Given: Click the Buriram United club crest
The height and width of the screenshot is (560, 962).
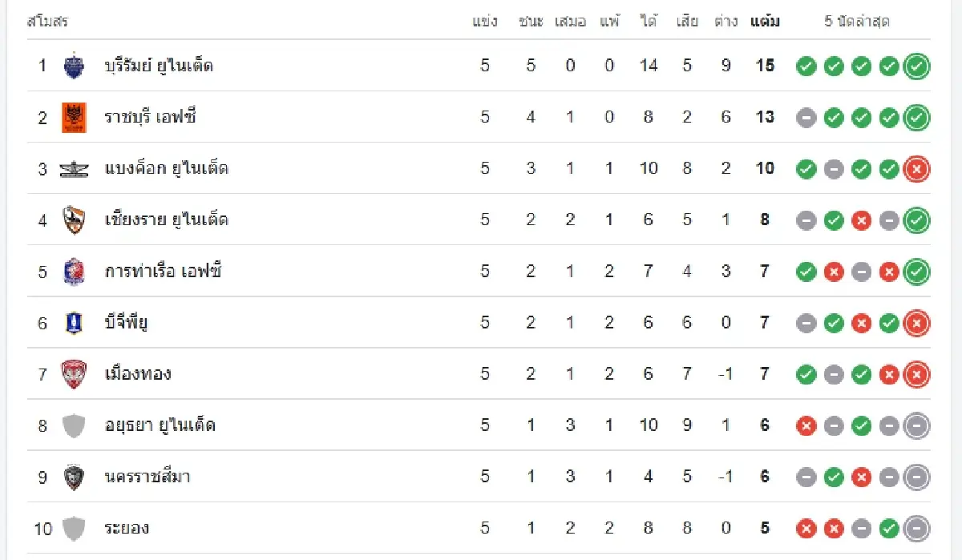Looking at the screenshot, I should [x=74, y=66].
